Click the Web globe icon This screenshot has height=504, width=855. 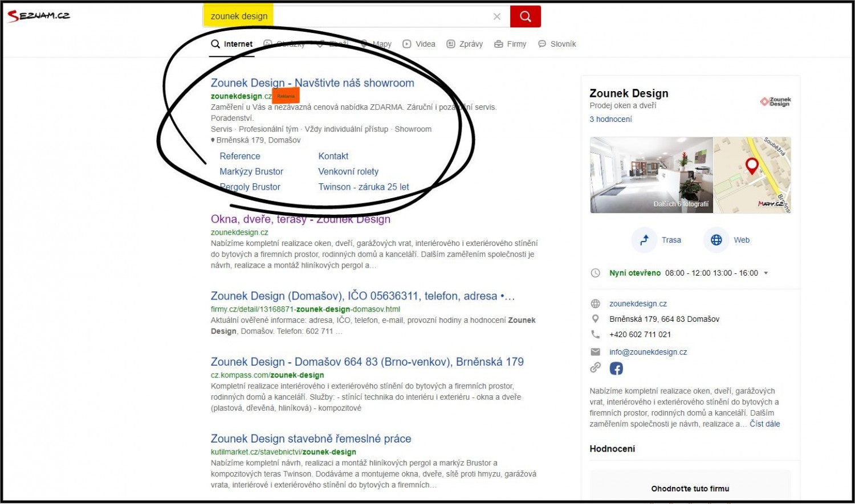pos(716,240)
